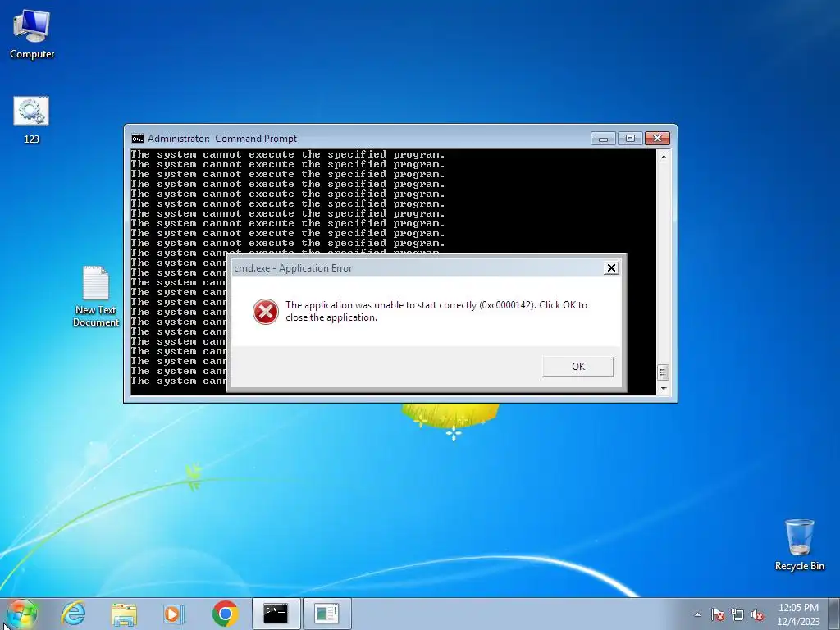
Task: Open Google Chrome from taskbar
Action: click(x=225, y=614)
